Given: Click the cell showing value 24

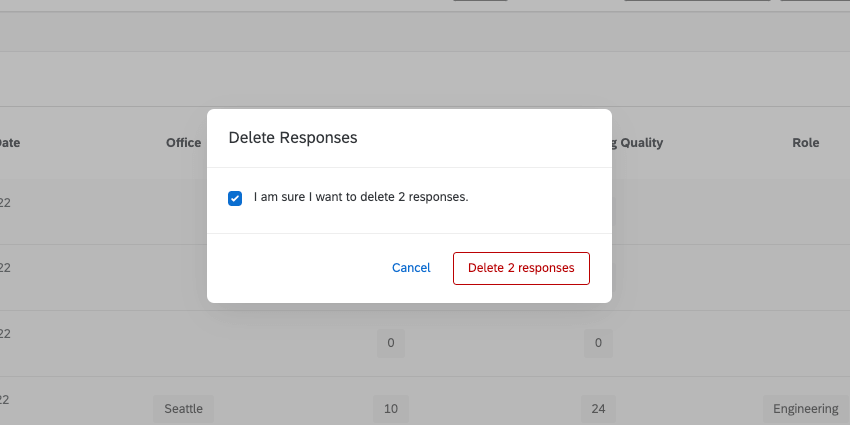Looking at the screenshot, I should pos(598,409).
